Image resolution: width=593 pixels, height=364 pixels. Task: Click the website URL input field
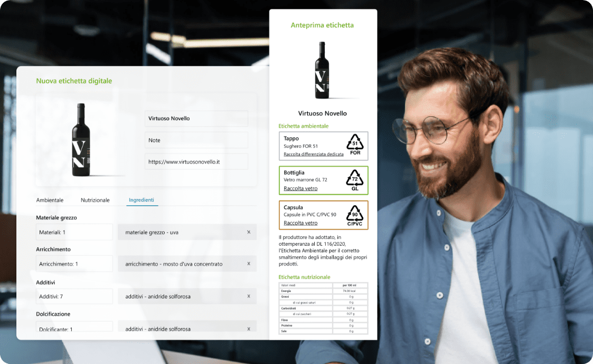click(x=196, y=162)
